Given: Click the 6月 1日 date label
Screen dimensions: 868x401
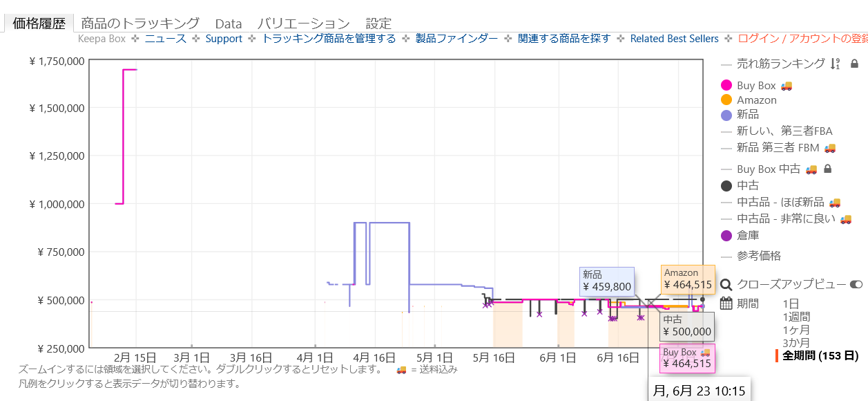Looking at the screenshot, I should (x=557, y=357).
